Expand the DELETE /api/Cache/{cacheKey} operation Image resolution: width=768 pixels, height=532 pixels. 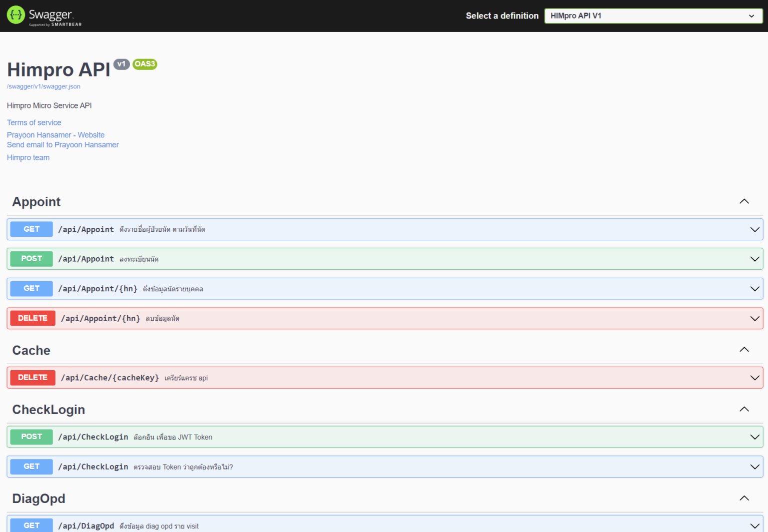pyautogui.click(x=754, y=377)
